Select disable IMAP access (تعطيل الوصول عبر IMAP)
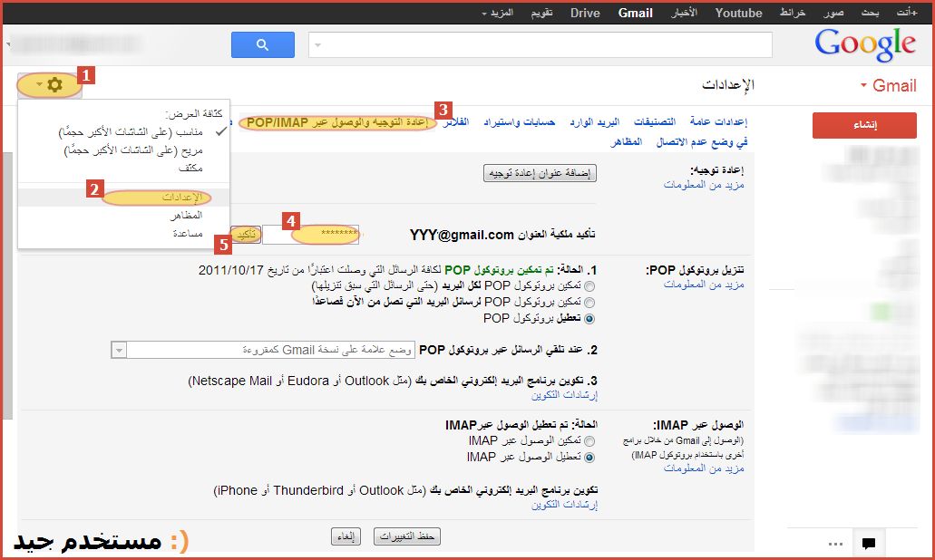935x560 pixels. [x=589, y=458]
